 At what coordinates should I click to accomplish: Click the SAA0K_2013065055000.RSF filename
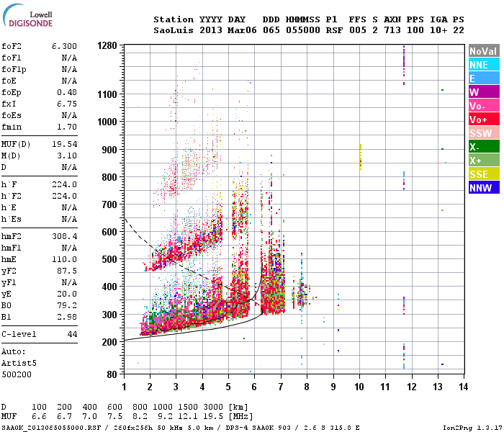coord(51,428)
